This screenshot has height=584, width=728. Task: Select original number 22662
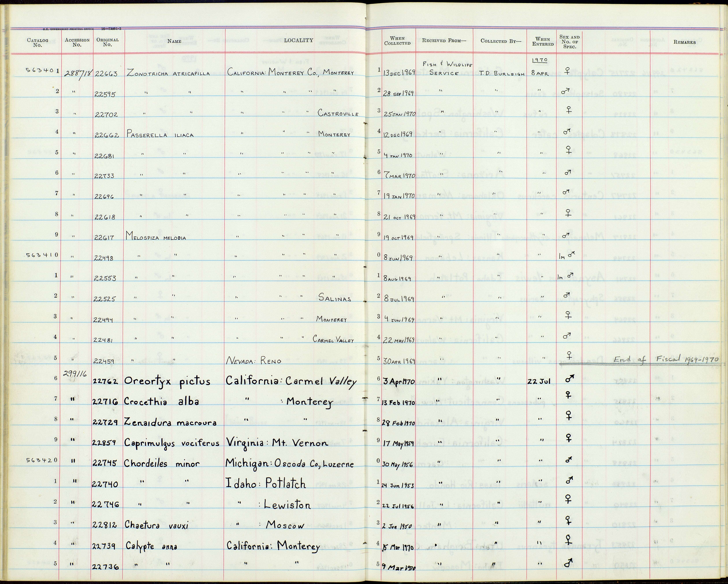pyautogui.click(x=106, y=135)
